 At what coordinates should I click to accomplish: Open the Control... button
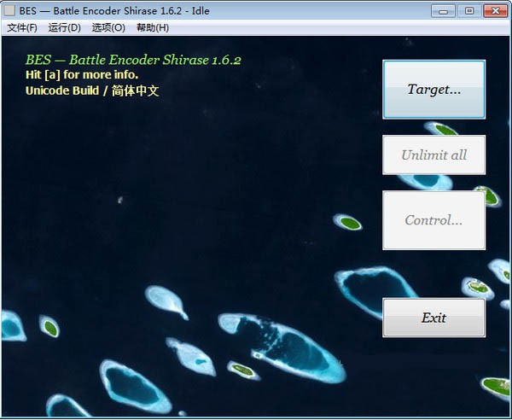(433, 220)
